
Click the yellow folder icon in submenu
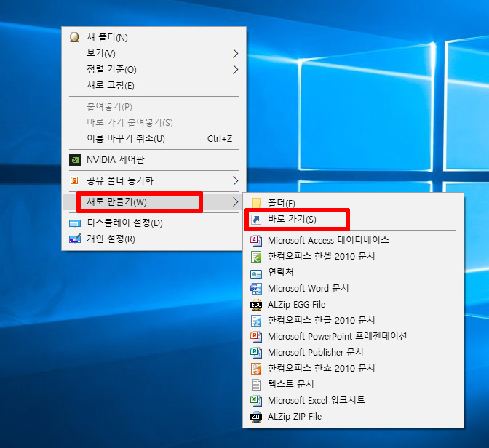click(x=256, y=203)
